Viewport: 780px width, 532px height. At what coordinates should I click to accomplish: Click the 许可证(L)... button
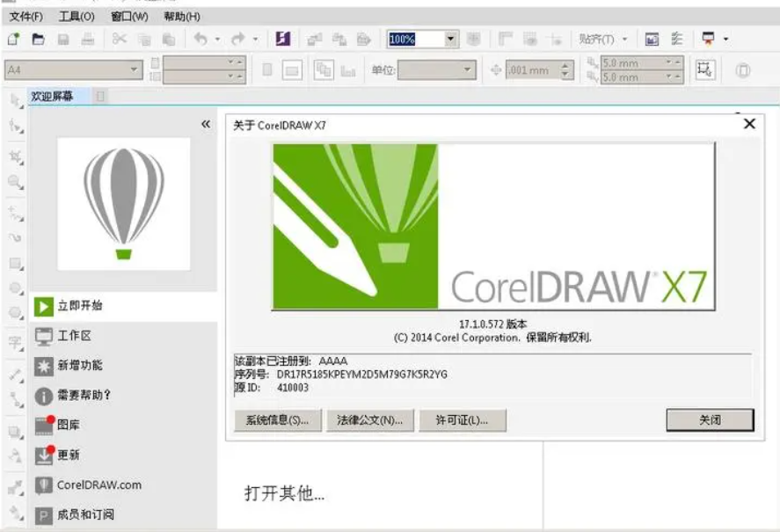coord(463,420)
